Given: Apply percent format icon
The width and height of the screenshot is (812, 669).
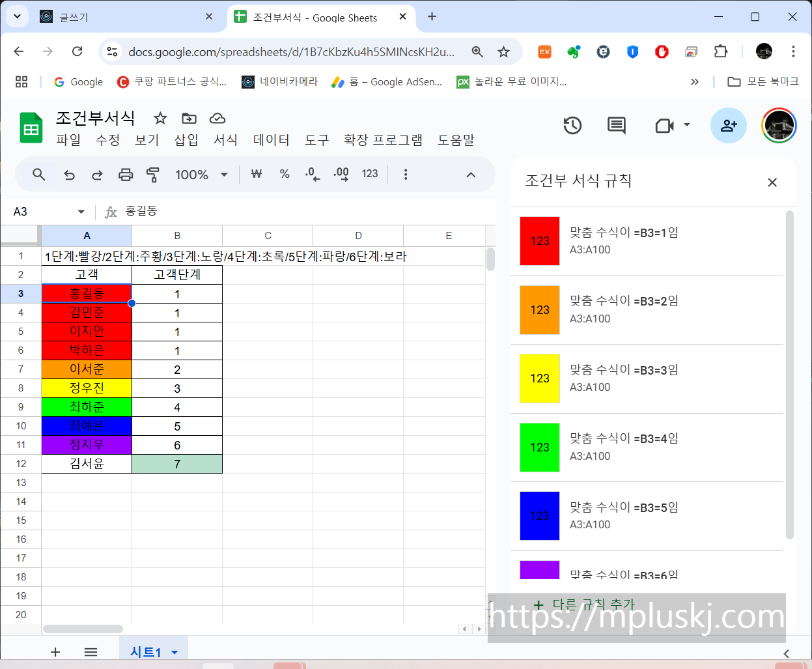Looking at the screenshot, I should pyautogui.click(x=285, y=175).
